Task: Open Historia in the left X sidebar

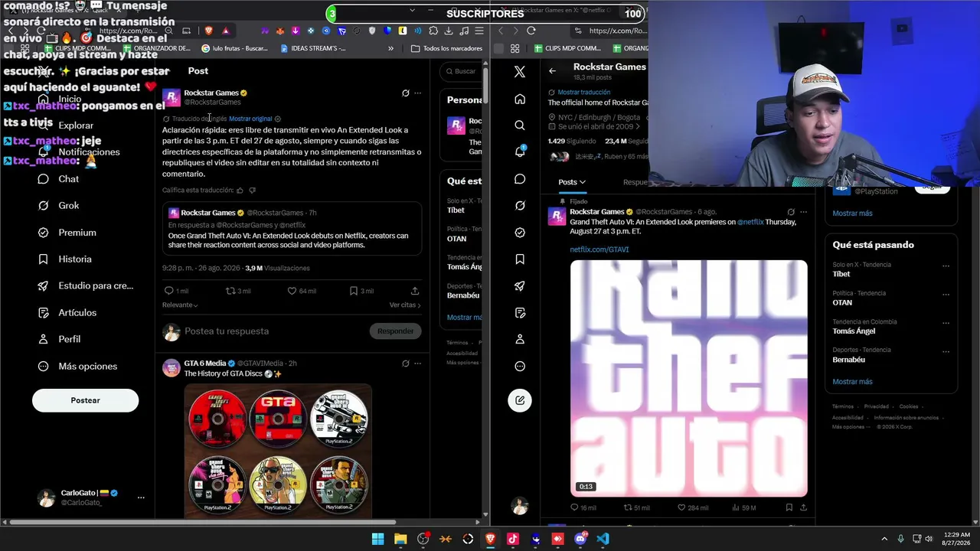Action: tap(64, 259)
